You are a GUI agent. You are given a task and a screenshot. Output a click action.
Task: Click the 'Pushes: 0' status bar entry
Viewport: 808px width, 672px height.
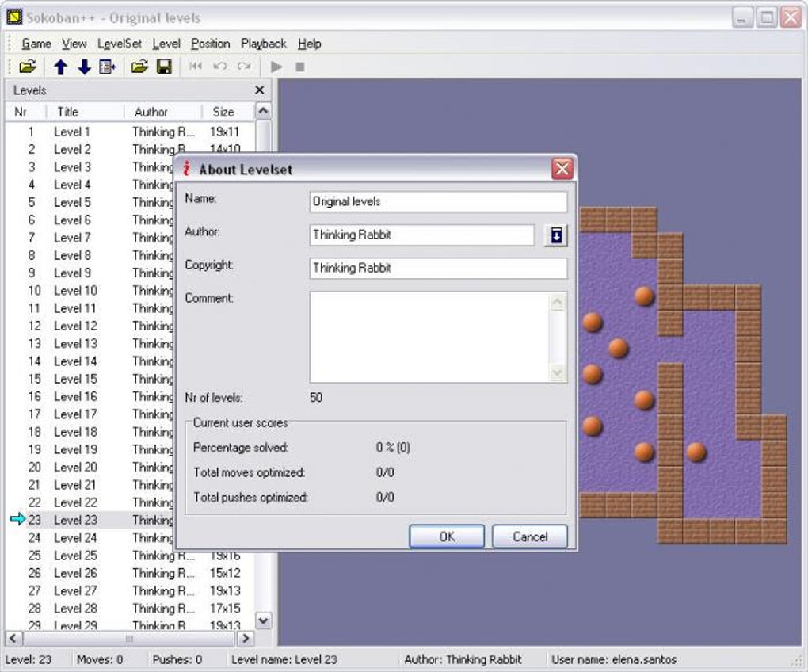click(177, 659)
